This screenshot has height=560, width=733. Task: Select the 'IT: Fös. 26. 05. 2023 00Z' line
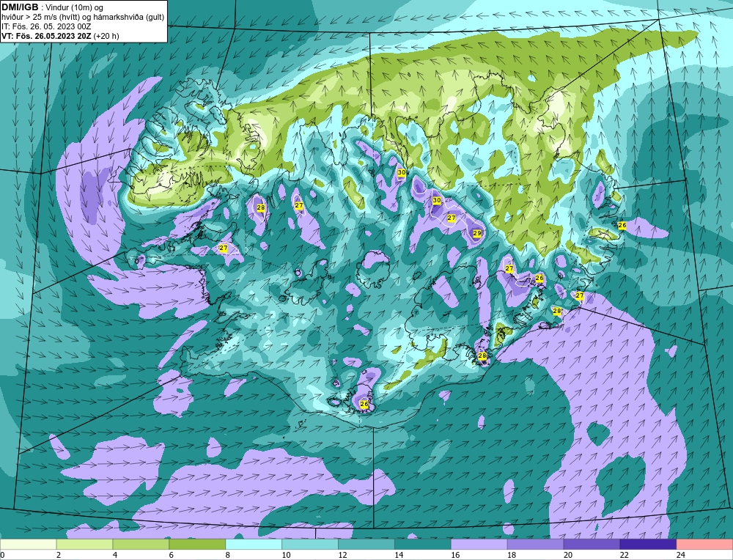[x=46, y=26]
